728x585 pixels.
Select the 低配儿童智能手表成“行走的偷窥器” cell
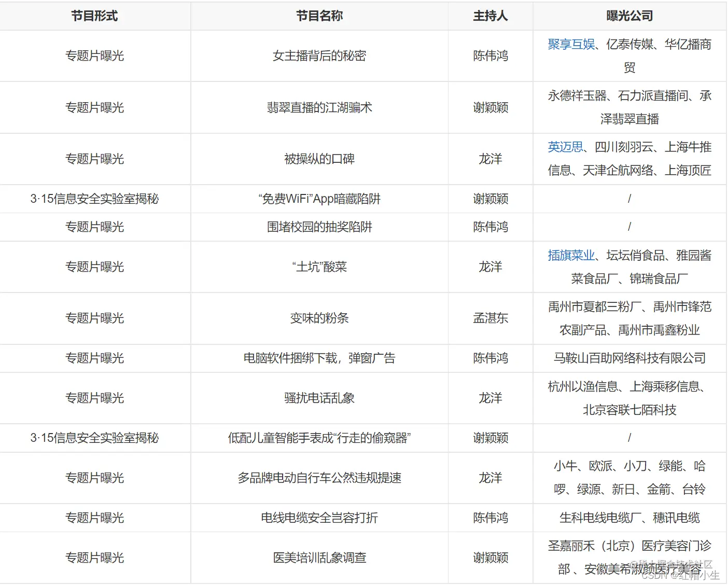click(319, 438)
